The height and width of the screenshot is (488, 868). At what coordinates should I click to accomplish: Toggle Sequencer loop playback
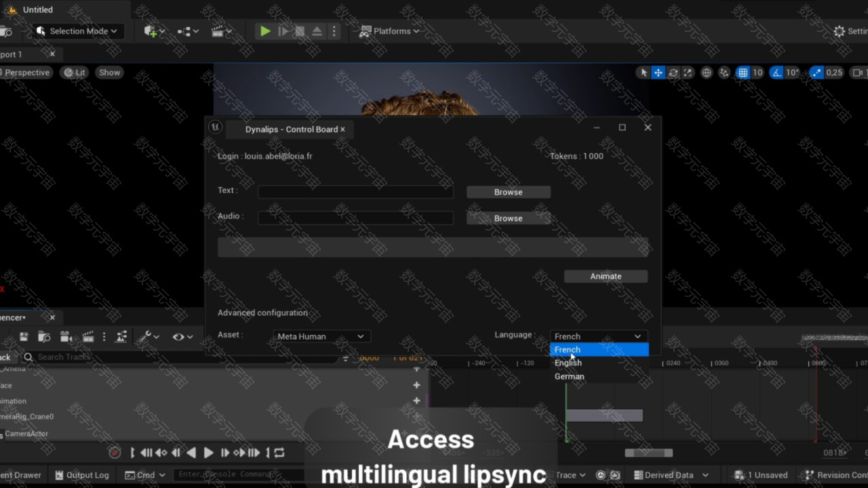coord(279,453)
